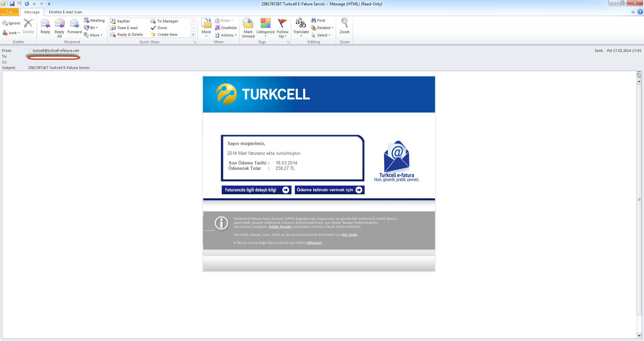Open the More respond options dropdown
The image size is (644, 341).
click(93, 35)
